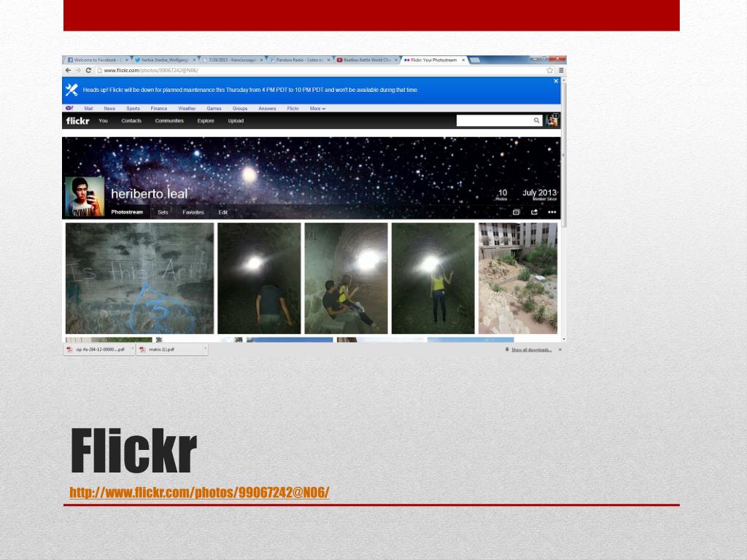Close the downloads bar

(560, 349)
